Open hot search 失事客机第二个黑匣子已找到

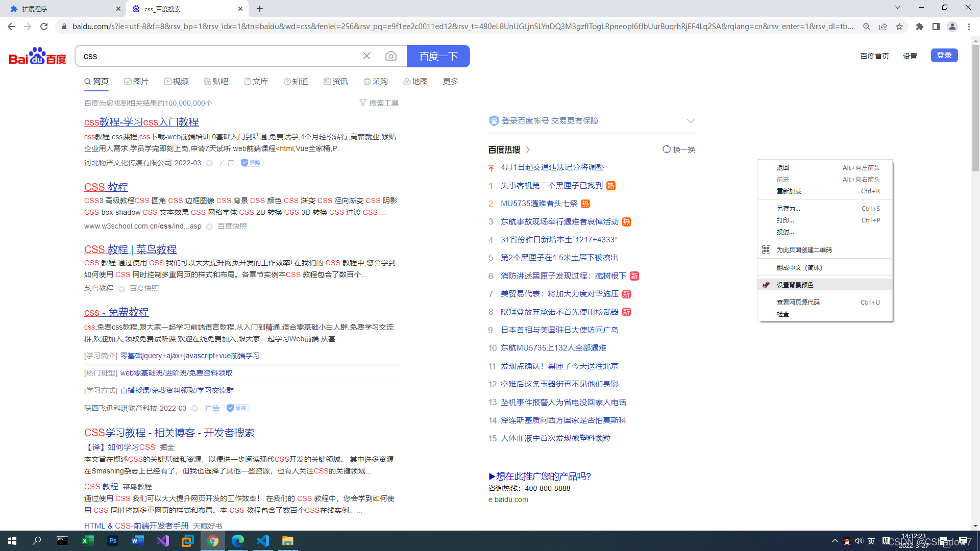(x=552, y=186)
